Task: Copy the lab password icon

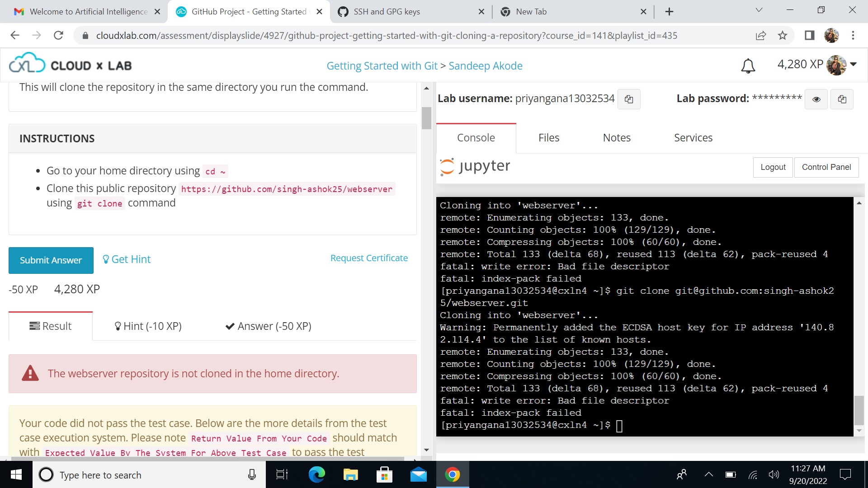Action: tap(842, 99)
